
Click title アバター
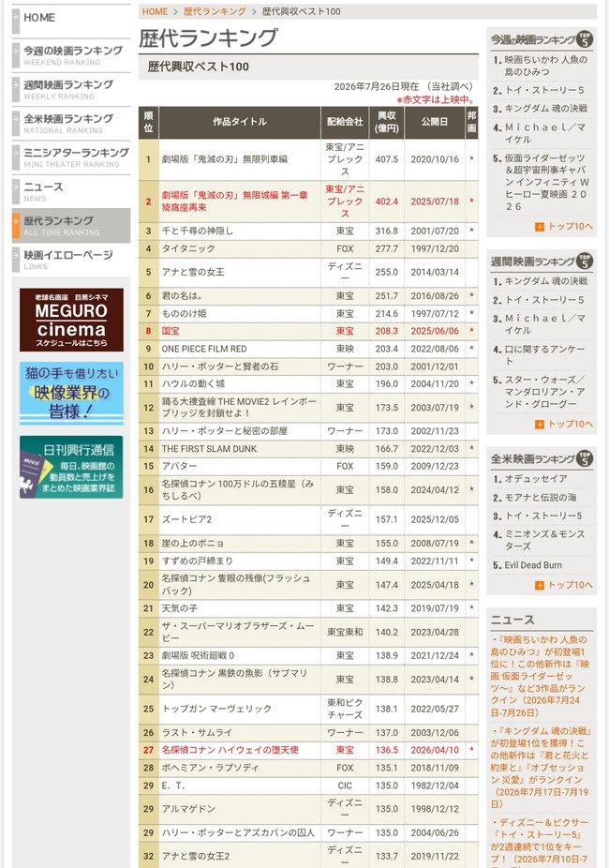pyautogui.click(x=179, y=467)
